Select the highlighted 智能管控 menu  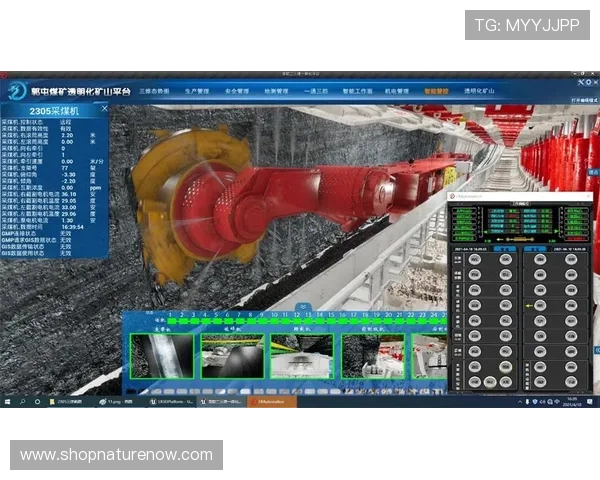(x=436, y=91)
